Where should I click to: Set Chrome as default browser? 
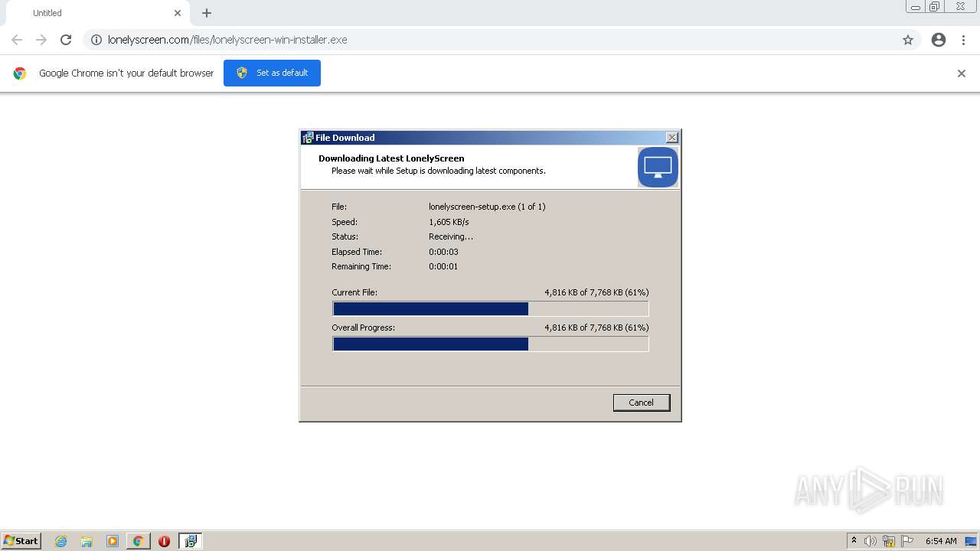272,73
